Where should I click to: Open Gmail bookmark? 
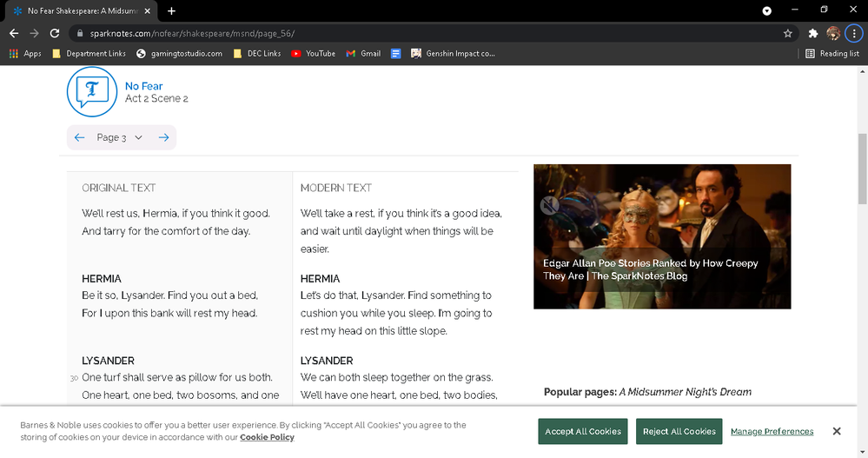tap(363, 54)
